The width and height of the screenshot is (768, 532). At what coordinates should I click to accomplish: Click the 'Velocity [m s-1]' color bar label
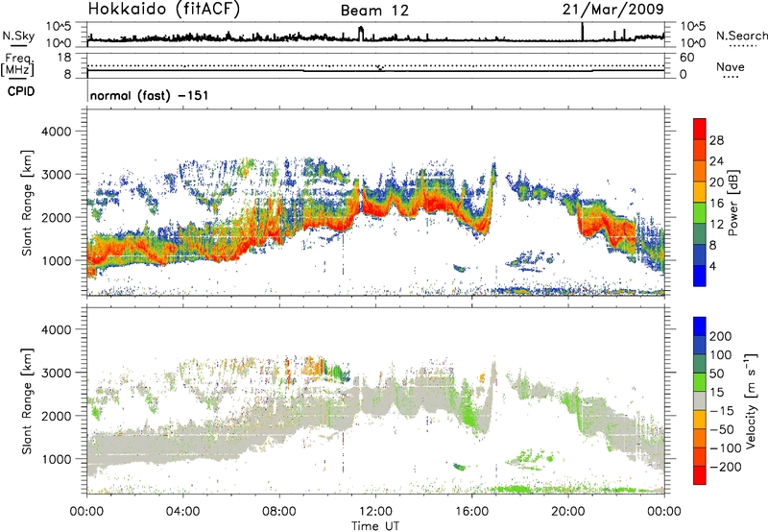pyautogui.click(x=751, y=400)
